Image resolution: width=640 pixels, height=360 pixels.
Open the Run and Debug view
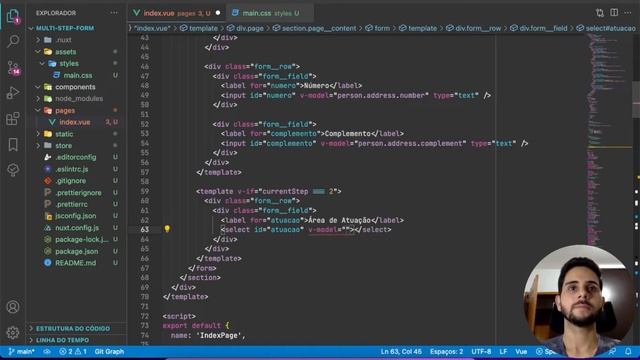[13, 93]
